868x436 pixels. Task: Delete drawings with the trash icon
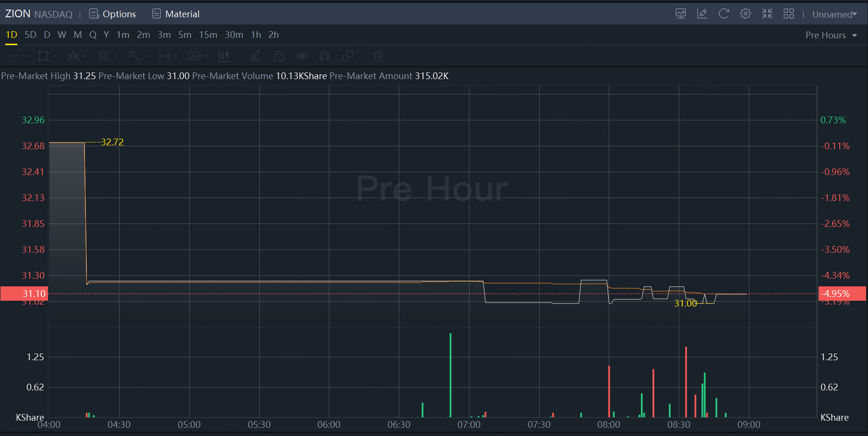coord(378,57)
